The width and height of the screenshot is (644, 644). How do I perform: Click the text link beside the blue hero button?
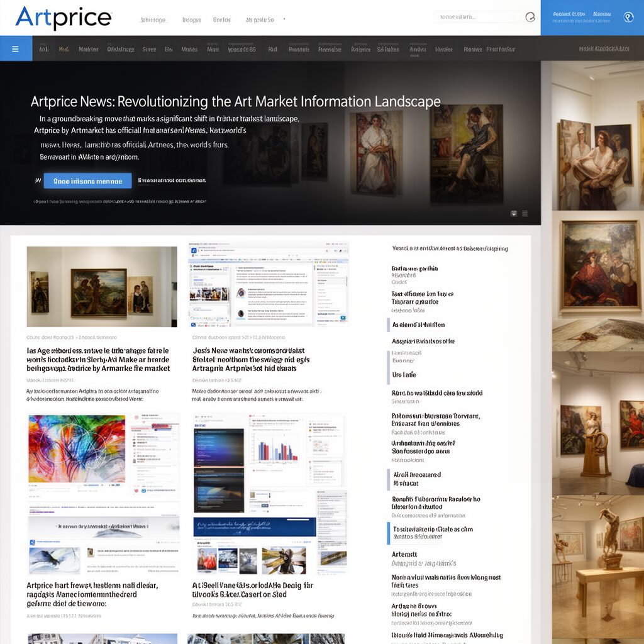172,180
